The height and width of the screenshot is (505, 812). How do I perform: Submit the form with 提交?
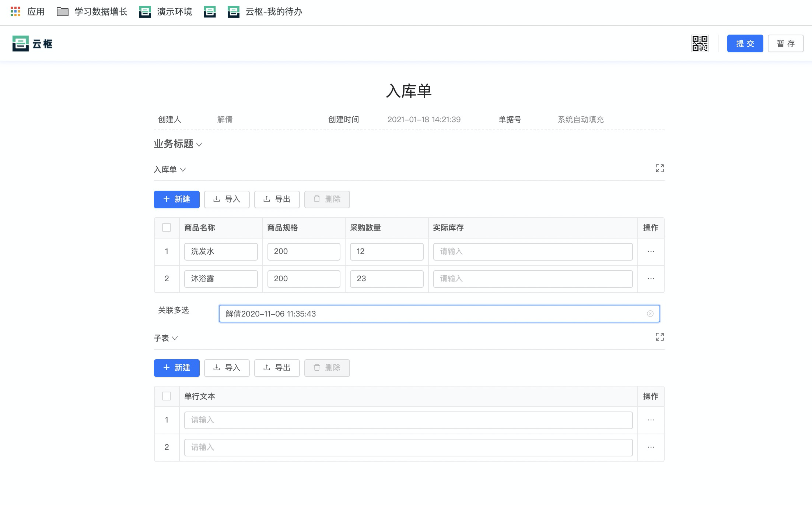tap(745, 43)
